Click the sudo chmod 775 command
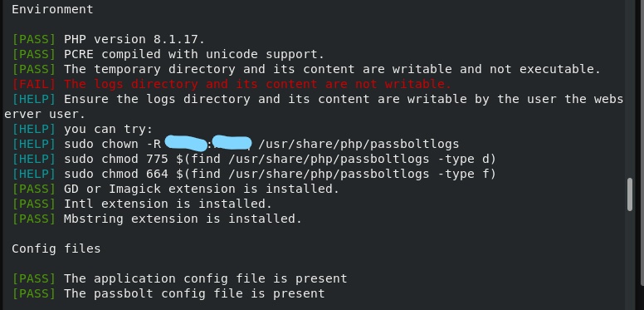Screen dimensions: 644x310 pos(281,159)
